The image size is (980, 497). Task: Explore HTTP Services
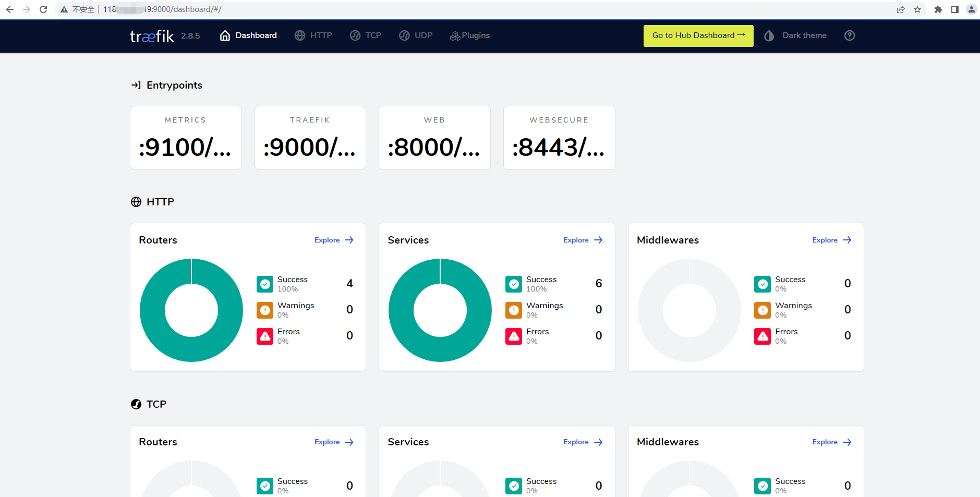click(583, 240)
